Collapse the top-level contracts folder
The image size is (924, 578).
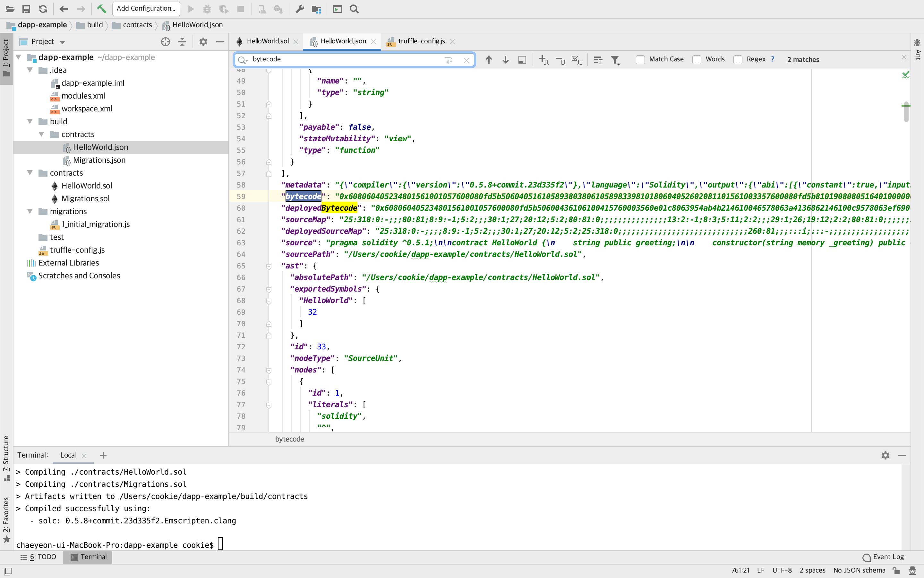[30, 173]
